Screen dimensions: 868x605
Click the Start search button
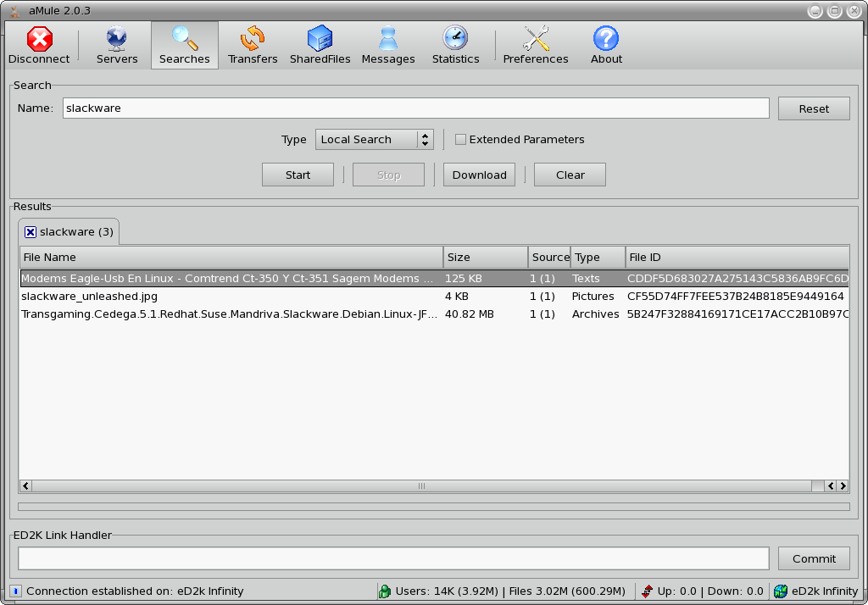[298, 175]
